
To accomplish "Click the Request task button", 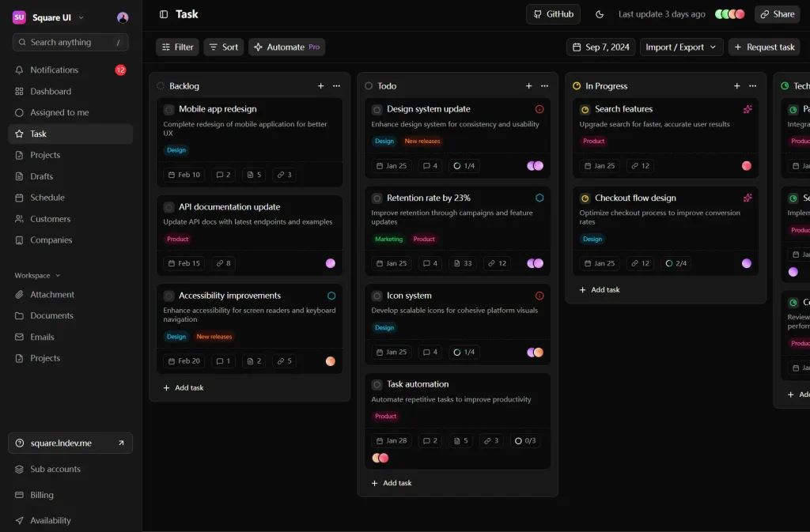I will [x=764, y=47].
